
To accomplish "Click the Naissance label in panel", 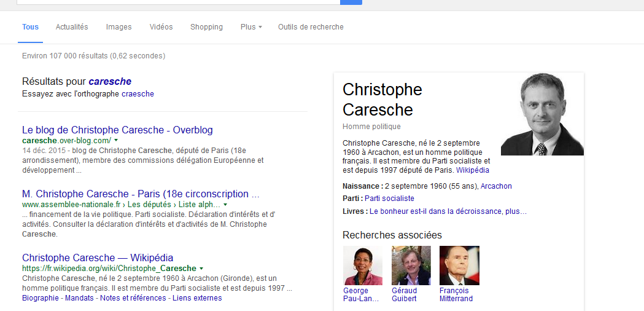I will point(363,186).
